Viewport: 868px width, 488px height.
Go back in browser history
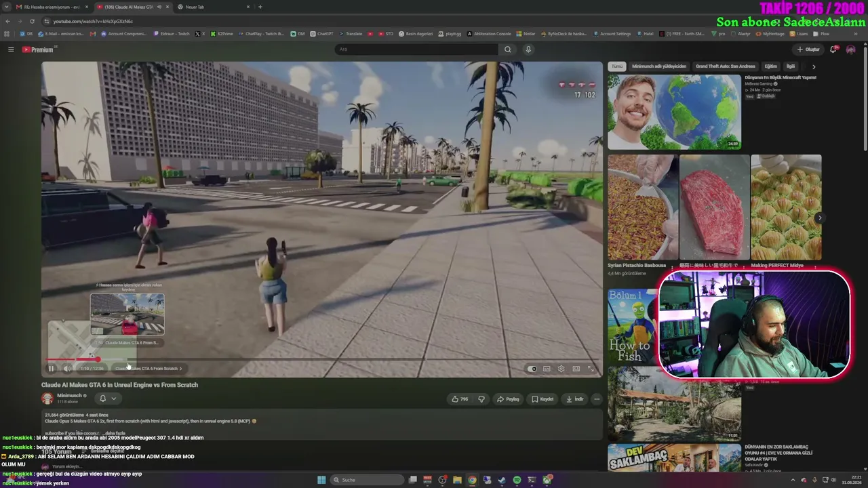pyautogui.click(x=7, y=21)
